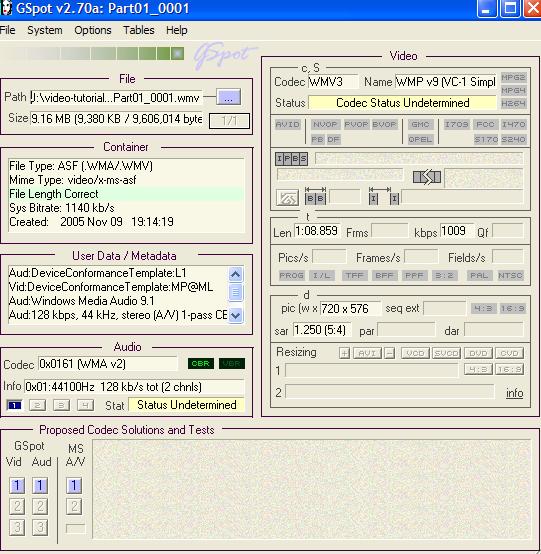The height and width of the screenshot is (554, 541).
Task: Click the I/L interlace indicator
Action: coord(322,275)
